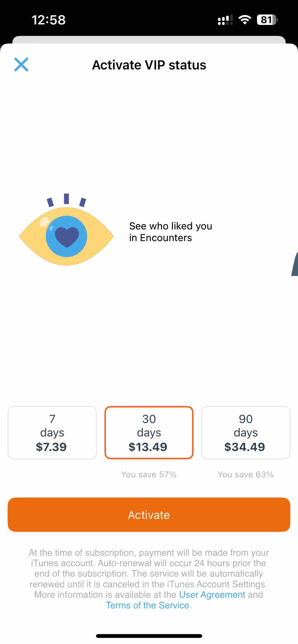This screenshot has height=644, width=298.
Task: Tap the home indicator bar
Action: click(x=149, y=636)
